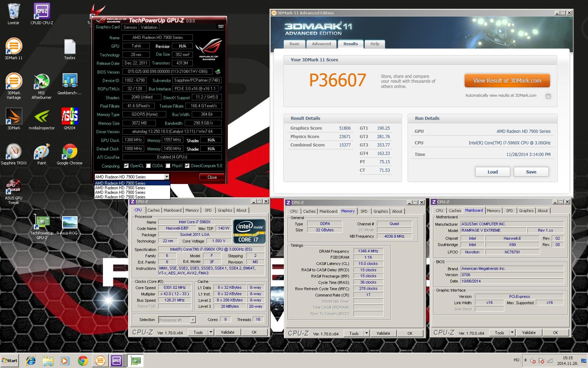Open the taskbar clock showing 15:15
Viewport: 588px width, 368px height.
click(x=567, y=360)
